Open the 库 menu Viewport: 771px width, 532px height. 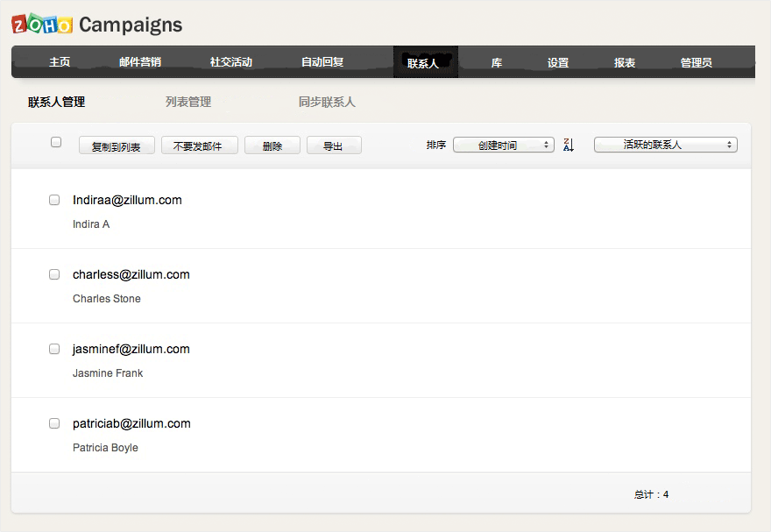click(x=497, y=62)
